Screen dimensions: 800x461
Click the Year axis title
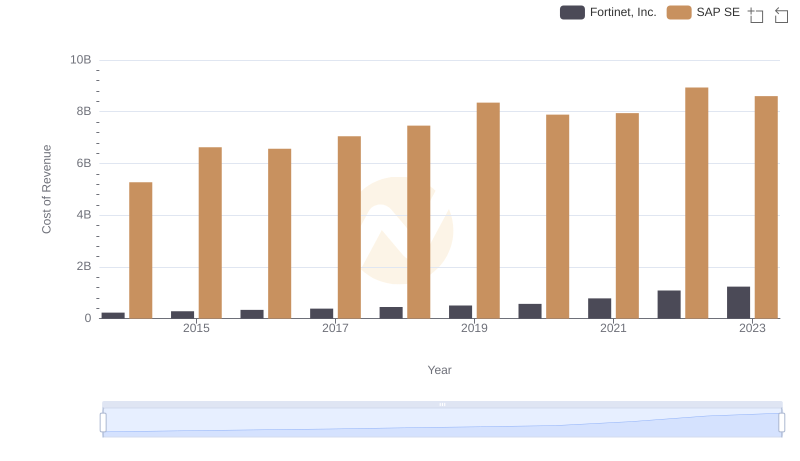439,370
